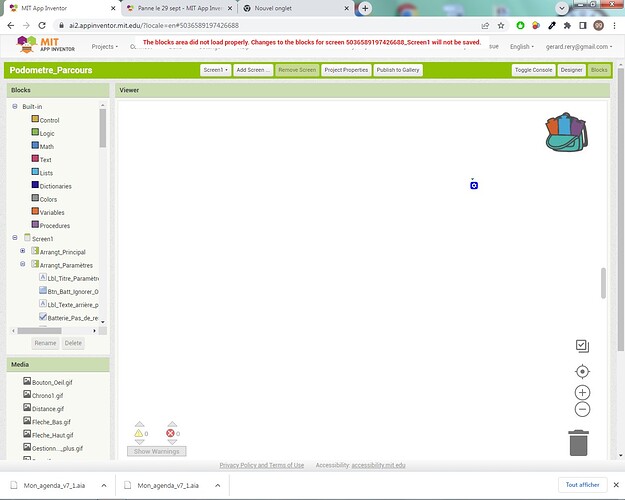Open the Projects menu
The image size is (625, 500).
(x=105, y=47)
